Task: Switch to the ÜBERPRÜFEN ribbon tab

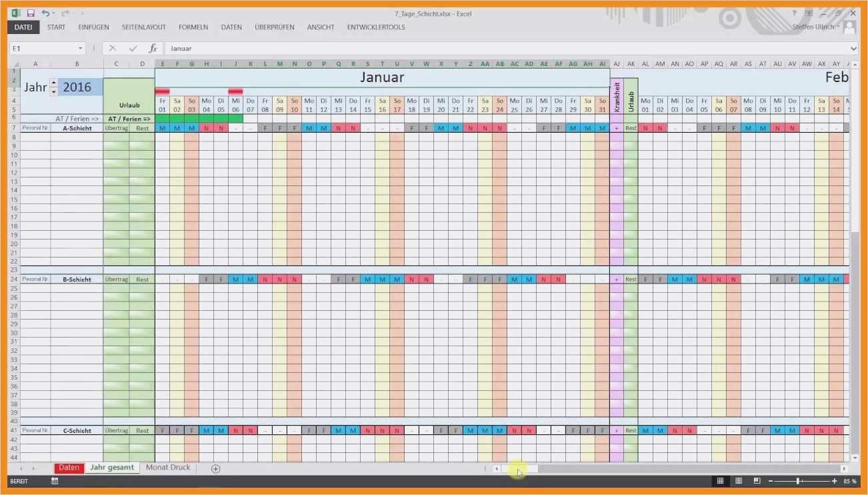Action: 275,27
